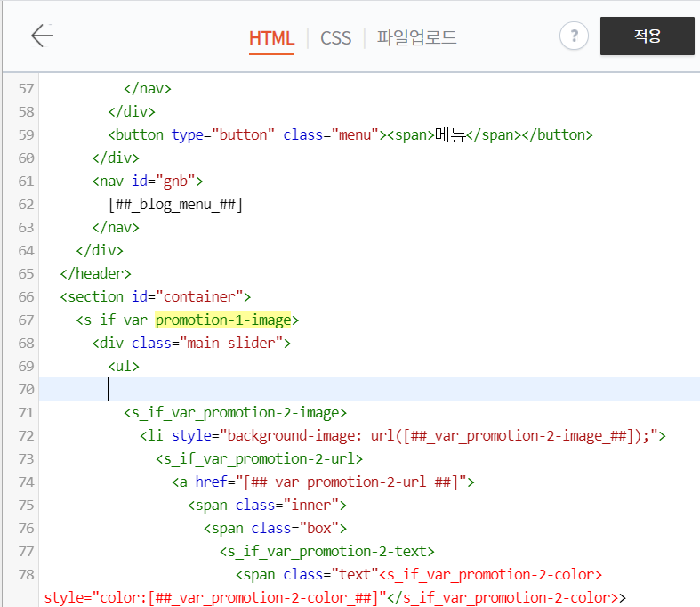Screen dimensions: 700x607
Task: Click the </nav> tag on line 63
Action: (116, 228)
